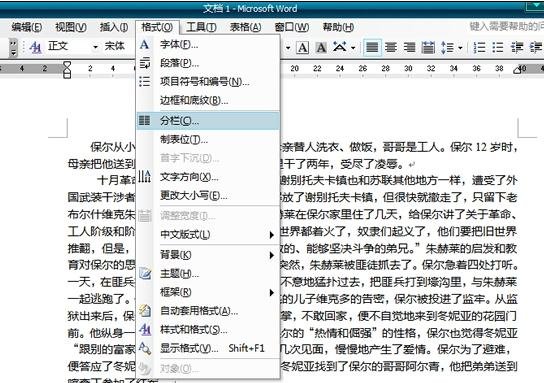Toggle the bulleted list icon

[x=498, y=47]
